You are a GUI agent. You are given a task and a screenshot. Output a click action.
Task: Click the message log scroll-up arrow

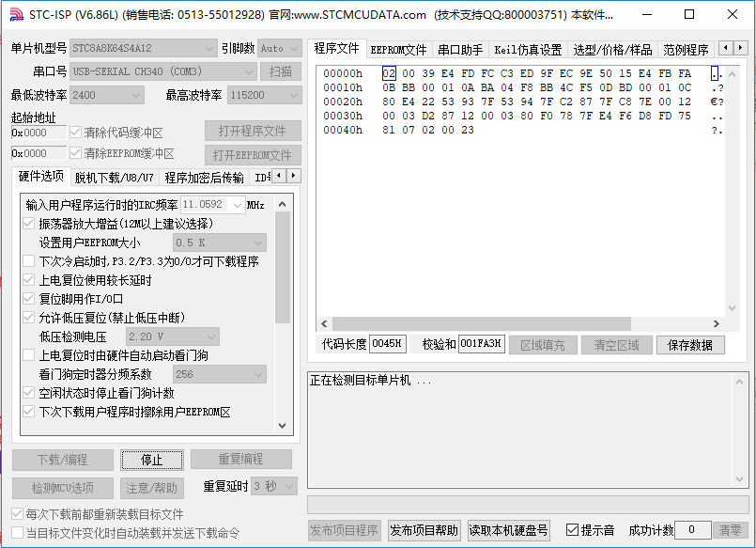tap(740, 382)
